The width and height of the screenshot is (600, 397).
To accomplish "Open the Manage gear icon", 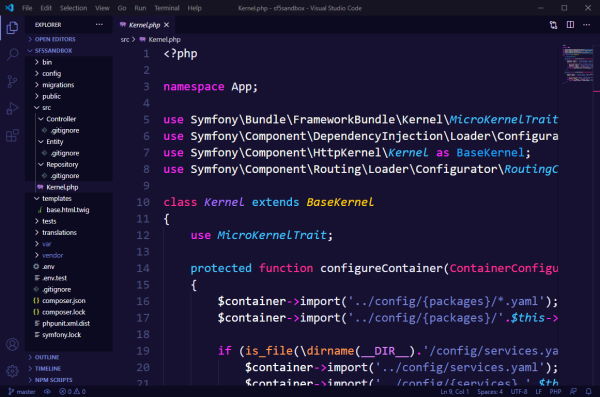I will (x=12, y=371).
